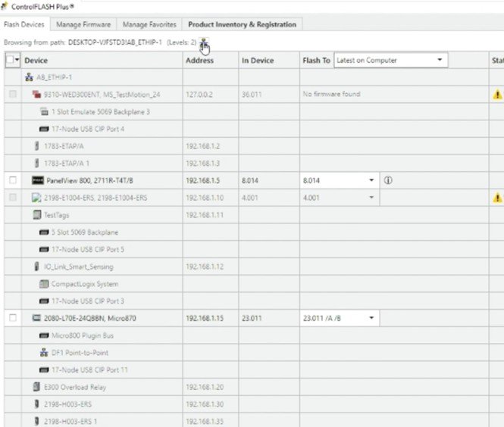Click the warning icon in 2198-E1004-ERS row

[497, 198]
